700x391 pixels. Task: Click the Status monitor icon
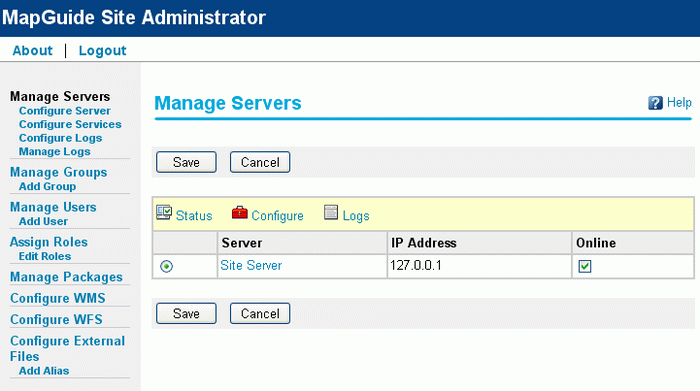point(164,212)
